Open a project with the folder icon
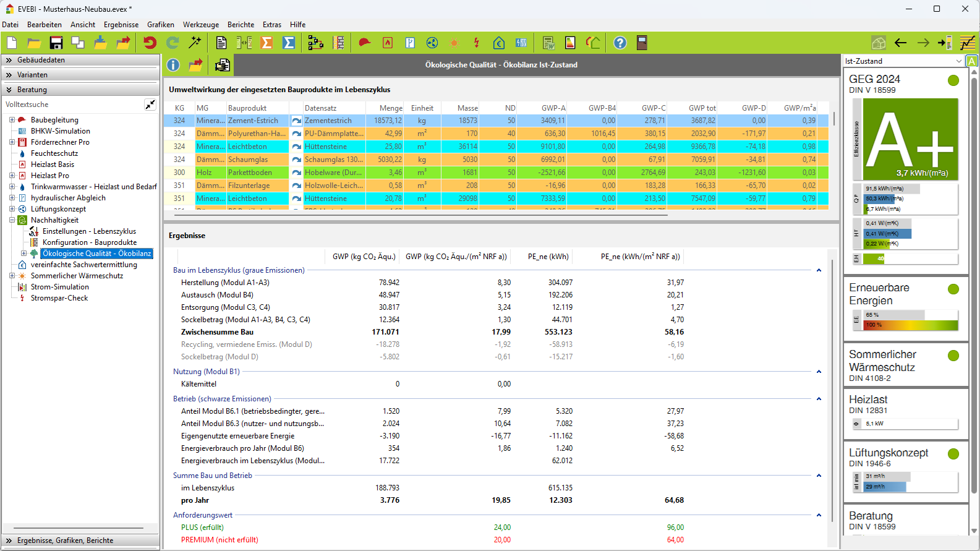 click(33, 43)
